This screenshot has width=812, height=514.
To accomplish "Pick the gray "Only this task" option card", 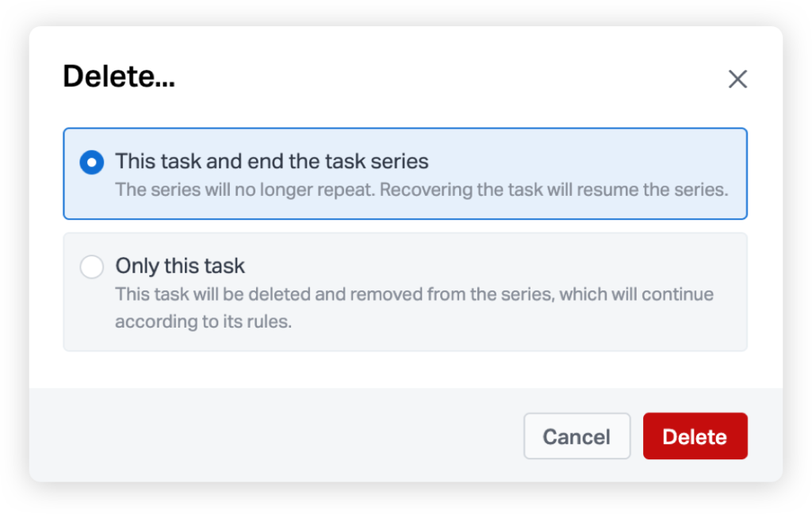I will [x=405, y=292].
